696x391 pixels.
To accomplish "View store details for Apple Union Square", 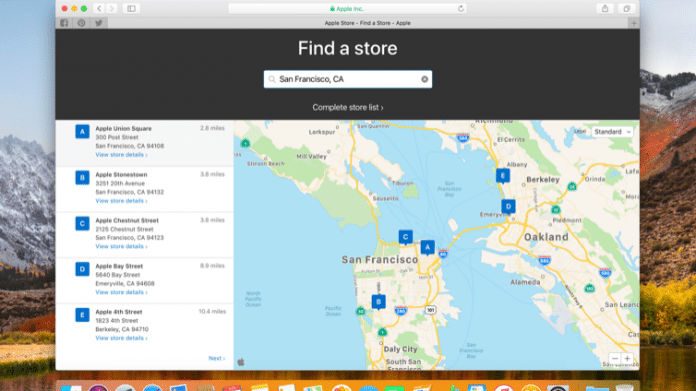I will point(121,155).
